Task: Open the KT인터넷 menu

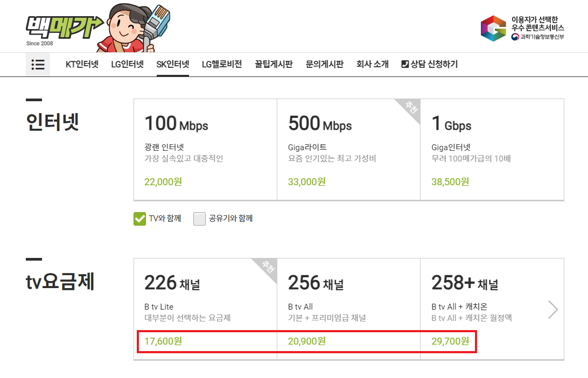Action: (x=82, y=65)
